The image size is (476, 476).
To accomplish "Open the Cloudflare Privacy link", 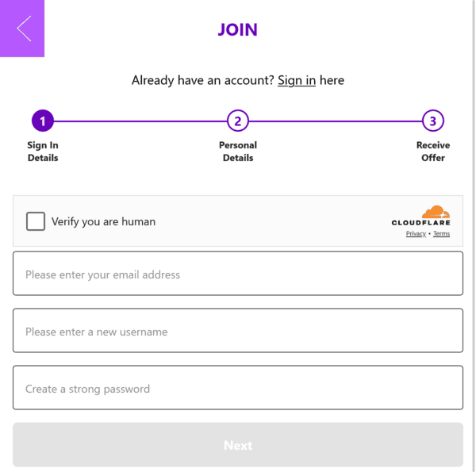I will pos(416,233).
